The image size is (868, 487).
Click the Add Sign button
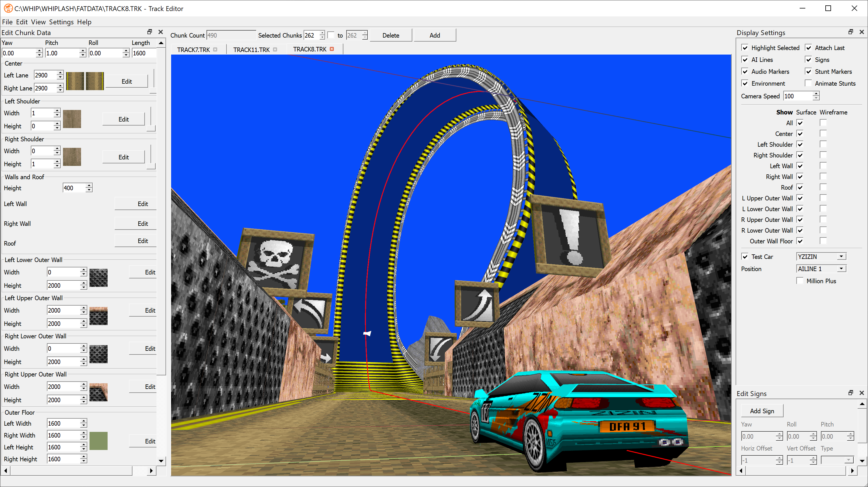[762, 411]
